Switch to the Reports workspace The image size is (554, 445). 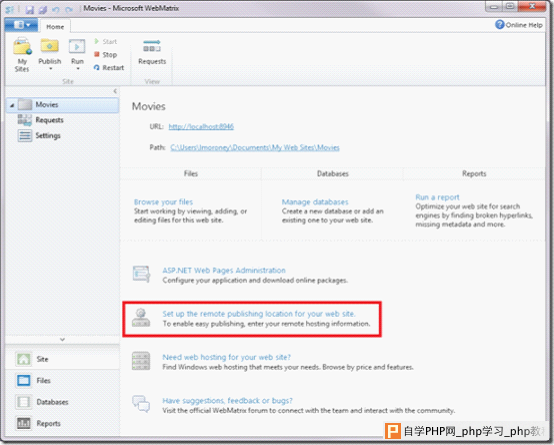click(63, 423)
